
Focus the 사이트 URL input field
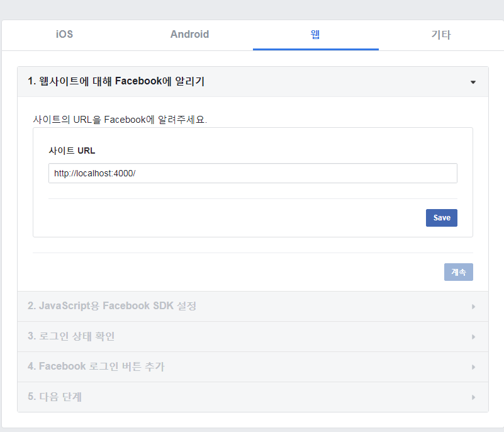(253, 173)
